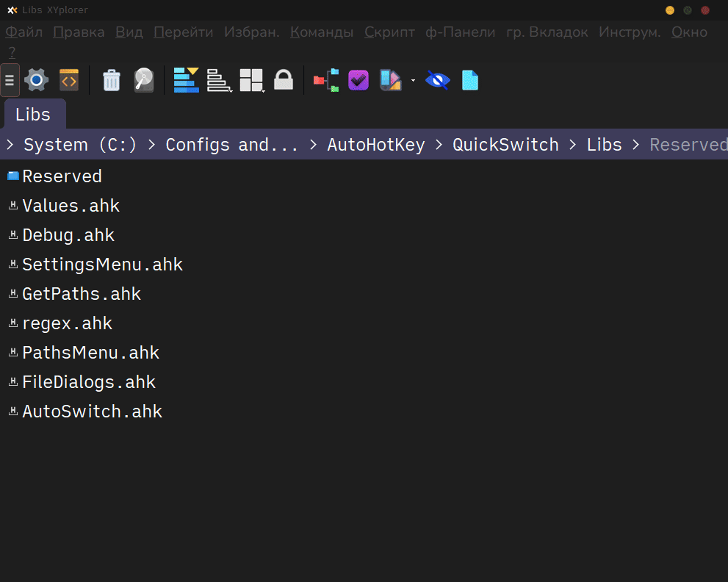The height and width of the screenshot is (582, 728).
Task: Click the purple checkmark icon
Action: pyautogui.click(x=358, y=80)
